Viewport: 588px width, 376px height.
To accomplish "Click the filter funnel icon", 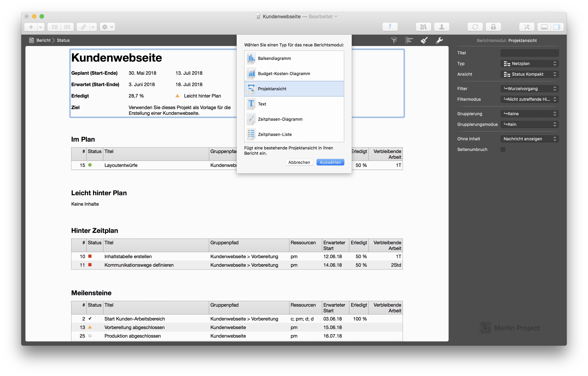I will [x=394, y=40].
